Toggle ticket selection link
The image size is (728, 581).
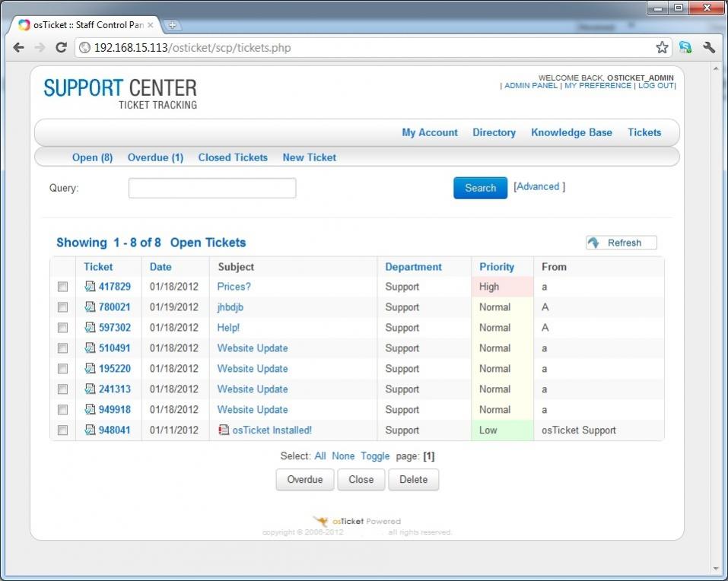click(x=375, y=456)
